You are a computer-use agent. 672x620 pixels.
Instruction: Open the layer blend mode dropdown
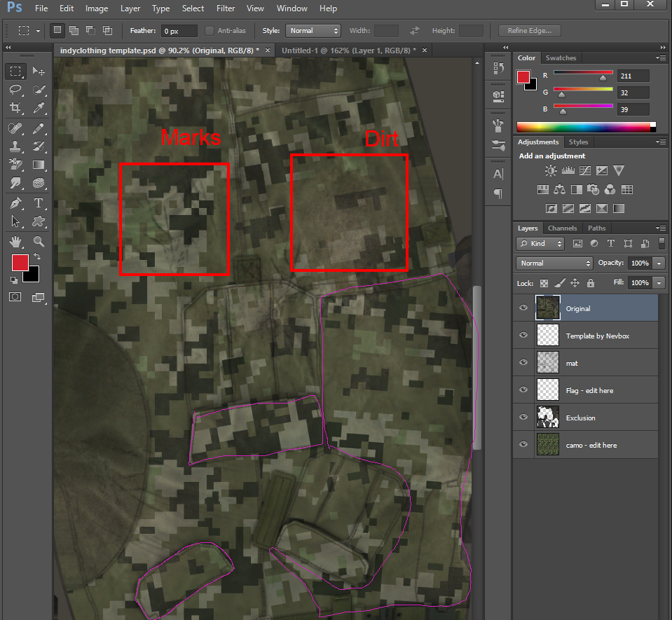(x=554, y=263)
